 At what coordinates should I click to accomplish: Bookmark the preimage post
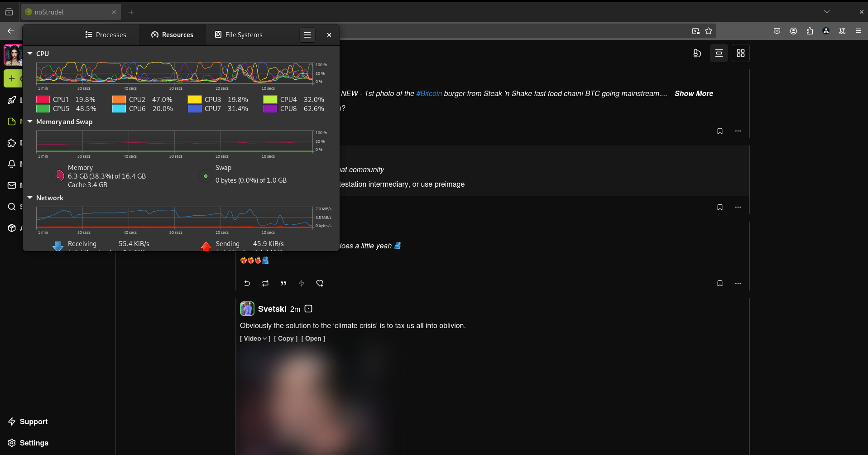(x=720, y=207)
